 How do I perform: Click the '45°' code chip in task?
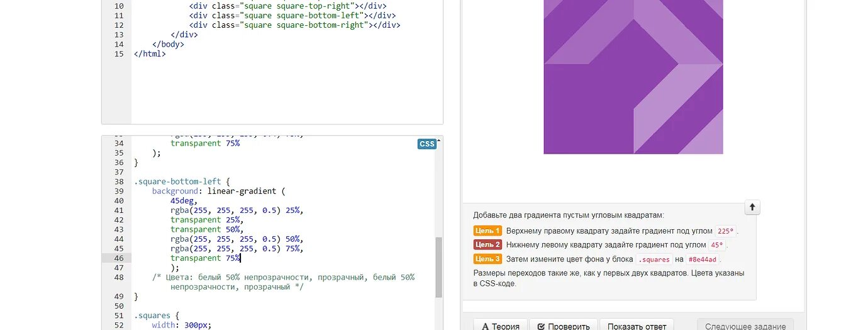[x=716, y=245]
